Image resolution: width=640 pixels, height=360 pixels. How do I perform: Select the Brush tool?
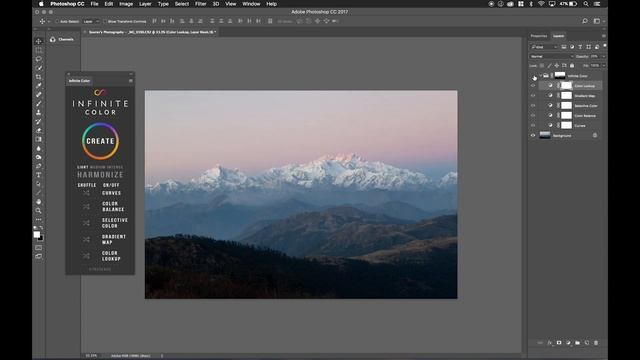(39, 104)
